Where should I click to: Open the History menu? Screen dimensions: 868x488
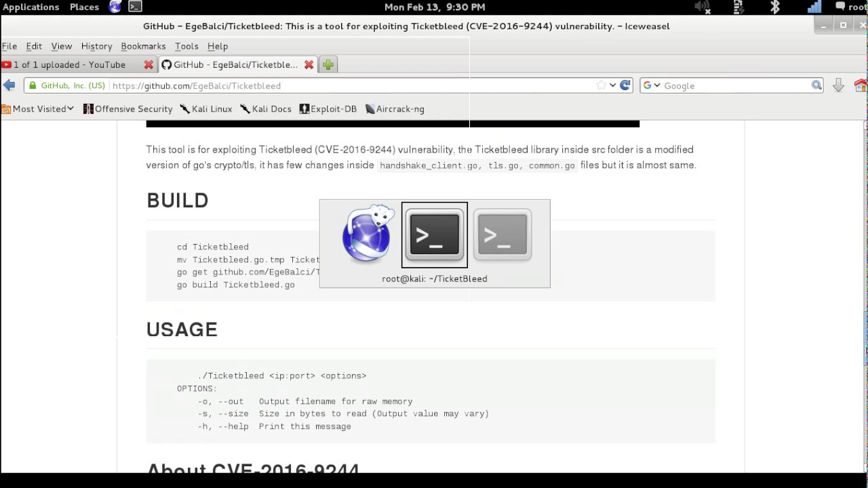96,46
